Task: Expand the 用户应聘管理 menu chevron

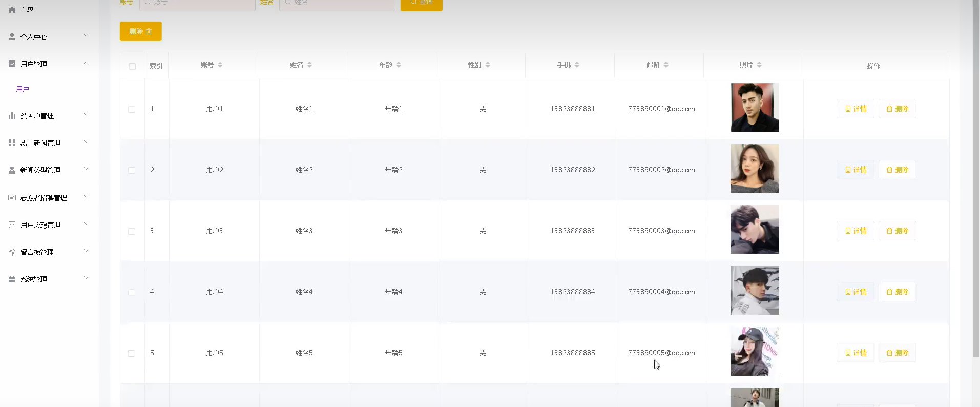Action: 86,223
